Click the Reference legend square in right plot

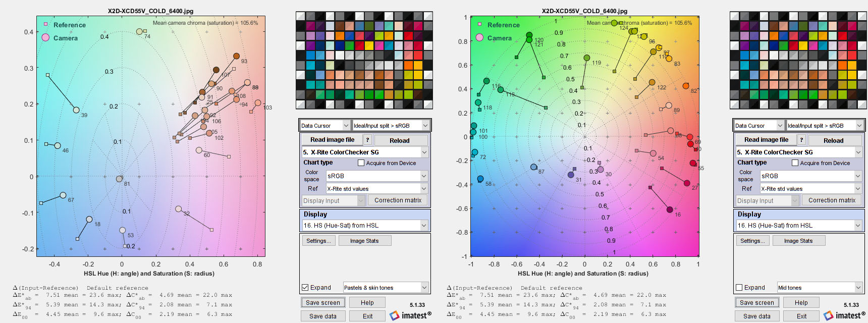479,24
